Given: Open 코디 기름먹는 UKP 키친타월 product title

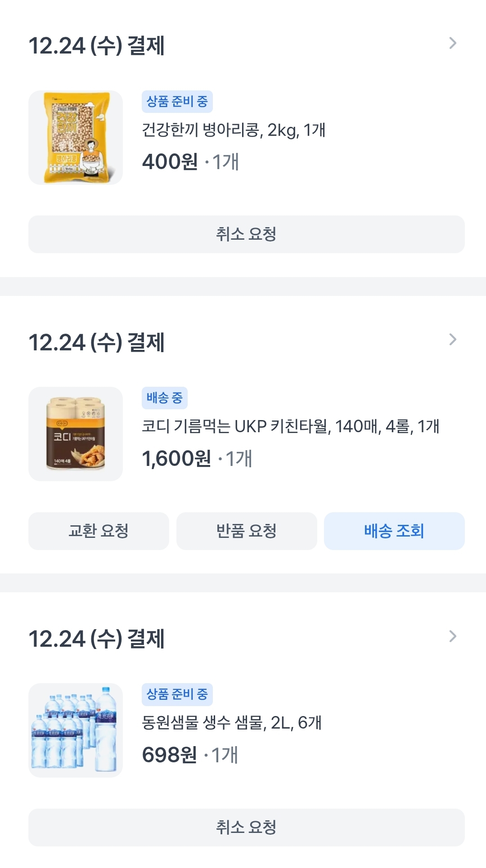Looking at the screenshot, I should [291, 426].
